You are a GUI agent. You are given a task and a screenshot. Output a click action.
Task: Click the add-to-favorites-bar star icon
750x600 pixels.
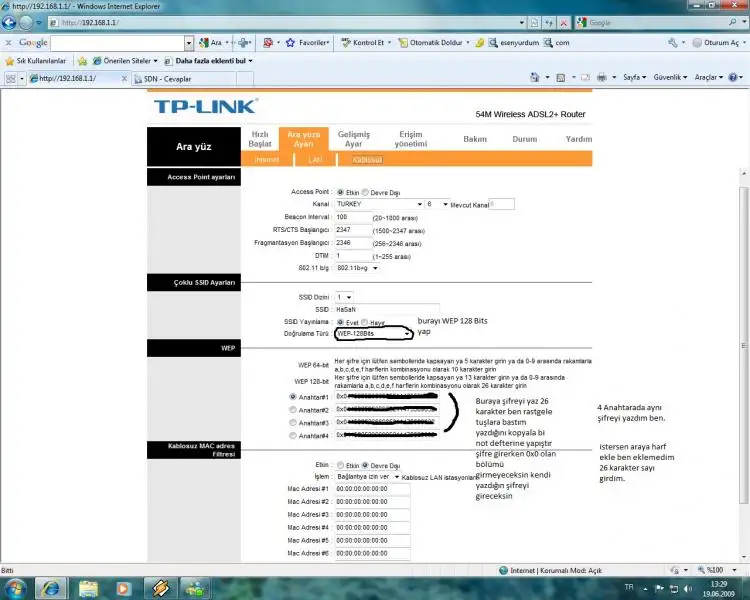click(82, 61)
